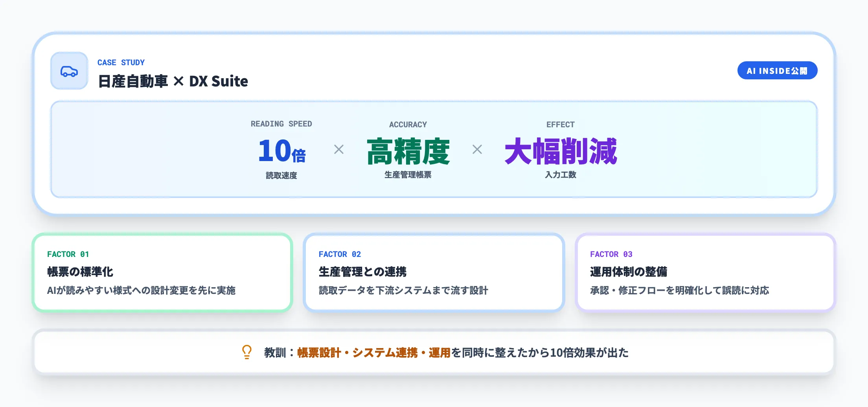Image resolution: width=868 pixels, height=407 pixels.
Task: Select the 日産自動車 × DX Suite title
Action: coord(173,81)
